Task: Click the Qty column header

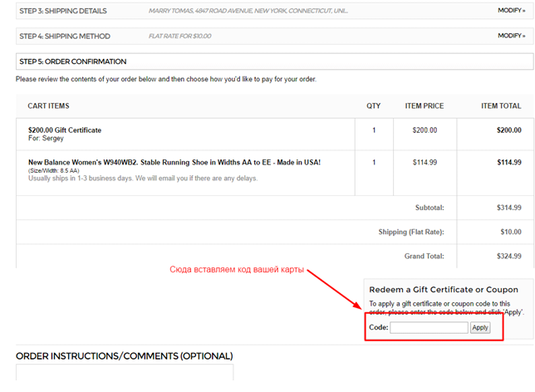Action: click(x=374, y=106)
